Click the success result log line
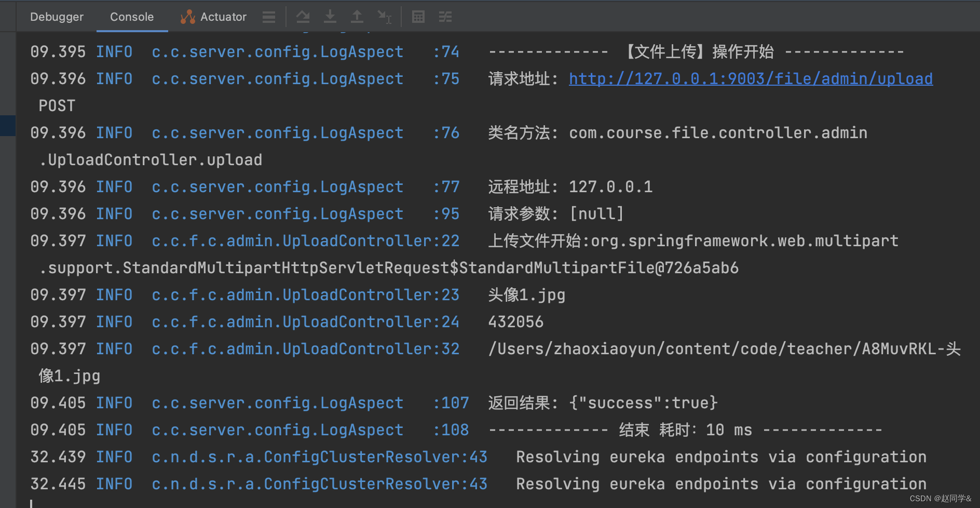This screenshot has width=980, height=508. pyautogui.click(x=602, y=403)
